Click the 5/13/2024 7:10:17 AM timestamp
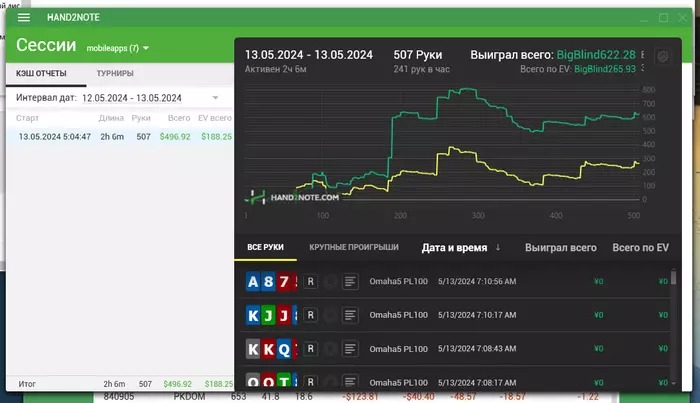Image resolution: width=700 pixels, height=403 pixels. (x=477, y=315)
